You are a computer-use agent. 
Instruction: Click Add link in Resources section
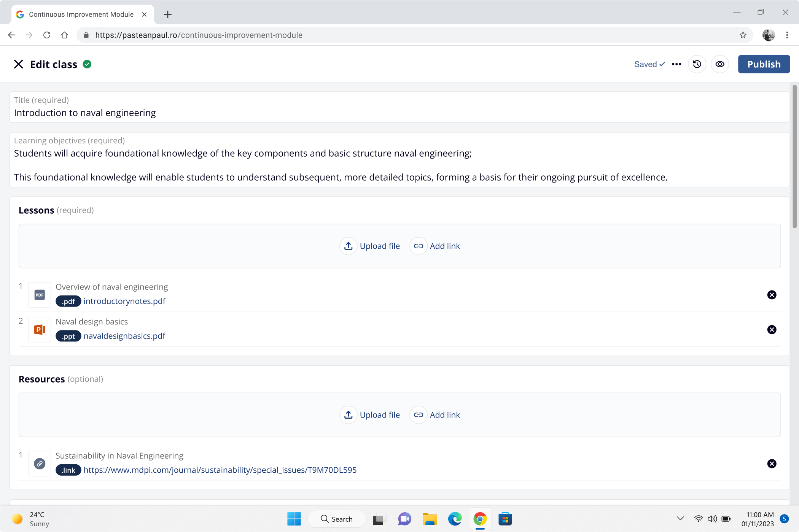click(x=435, y=415)
